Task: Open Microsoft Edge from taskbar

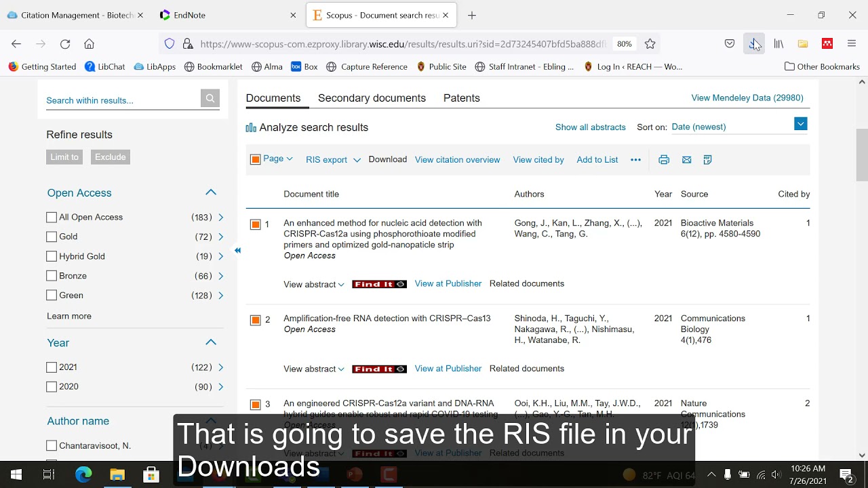Action: point(83,474)
